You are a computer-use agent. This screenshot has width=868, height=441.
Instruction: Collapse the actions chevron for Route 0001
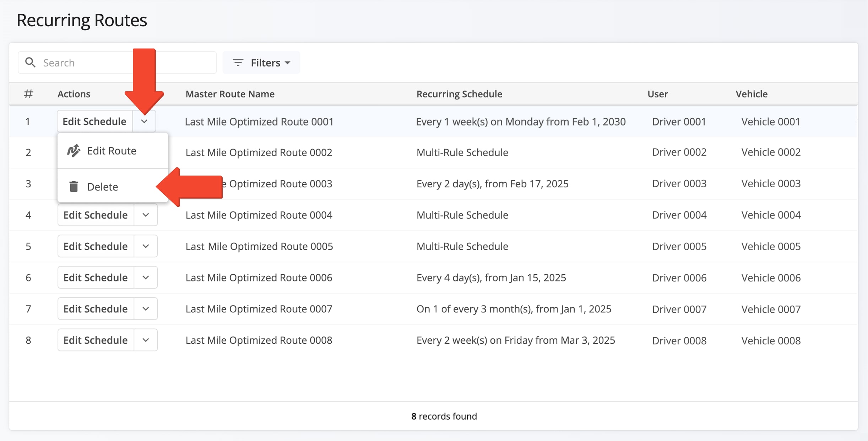(x=144, y=122)
